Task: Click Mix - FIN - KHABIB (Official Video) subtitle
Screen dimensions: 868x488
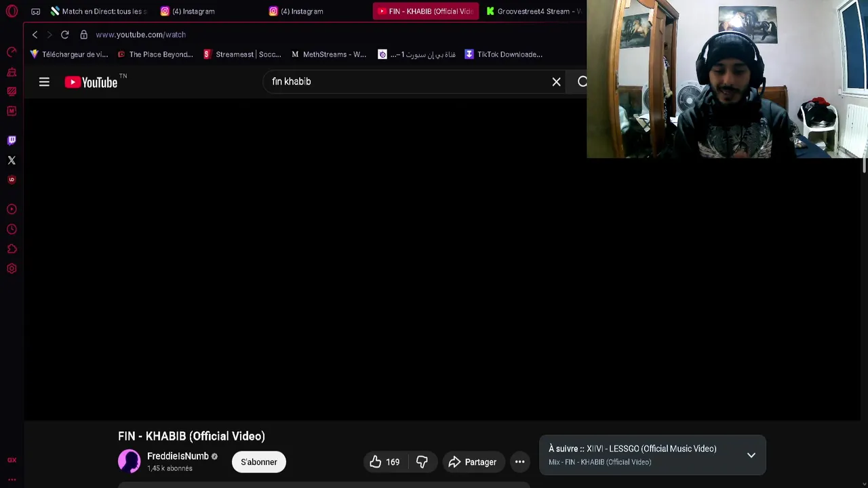Action: click(599, 462)
